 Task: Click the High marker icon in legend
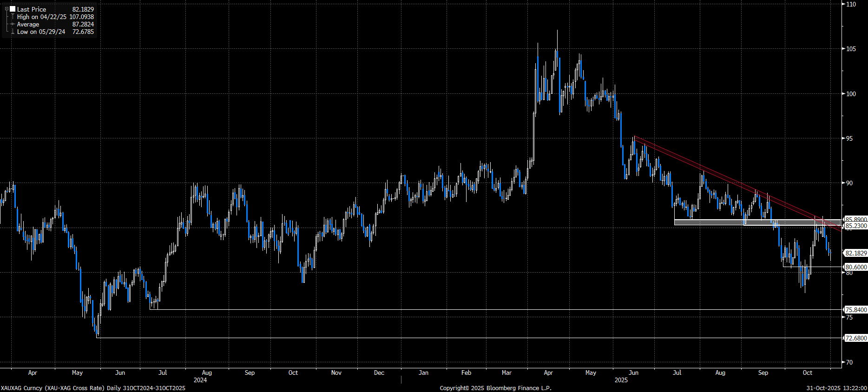13,17
